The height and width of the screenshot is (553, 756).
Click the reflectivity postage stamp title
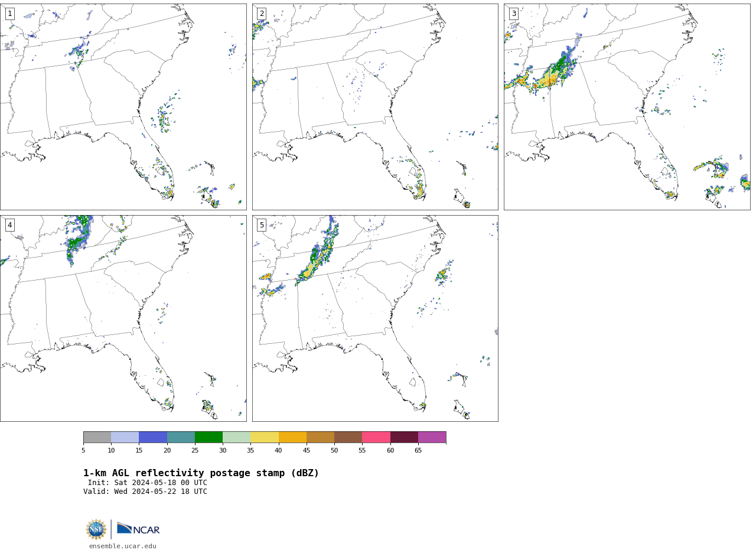(x=201, y=473)
